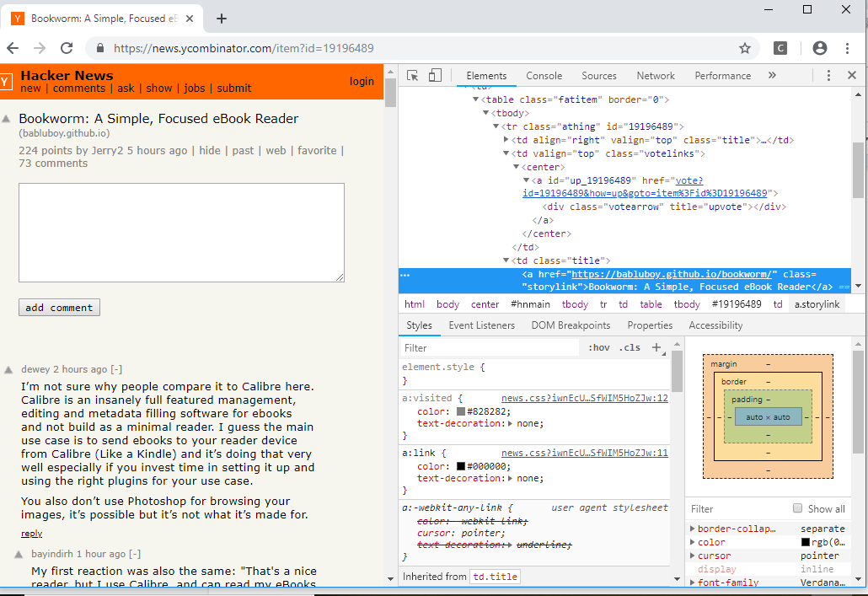Collapse the td class votelinks node
This screenshot has width=868, height=596.
[x=506, y=153]
